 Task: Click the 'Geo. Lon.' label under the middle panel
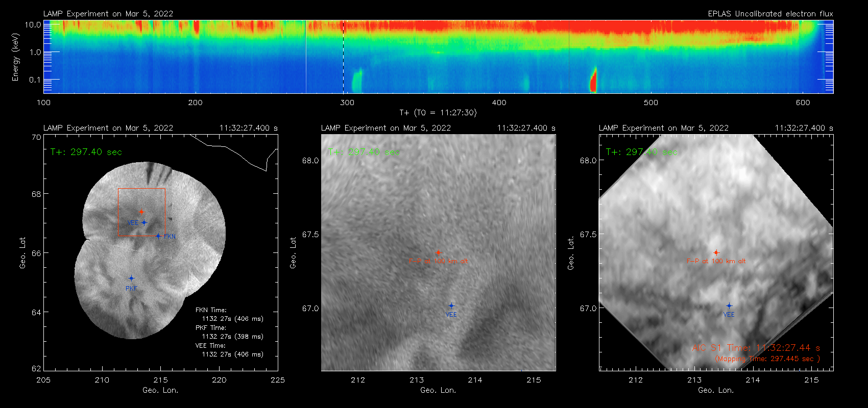(438, 390)
